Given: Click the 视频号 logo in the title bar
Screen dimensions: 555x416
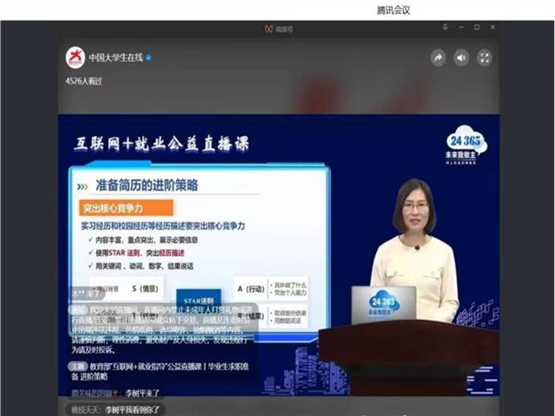Looking at the screenshot, I should pyautogui.click(x=279, y=29).
